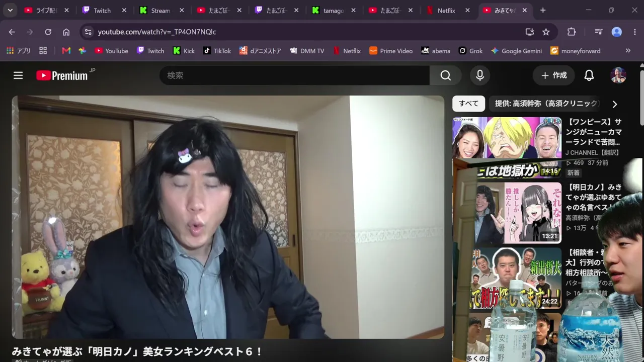
Task: Open the Kick bookmark
Action: click(184, 51)
